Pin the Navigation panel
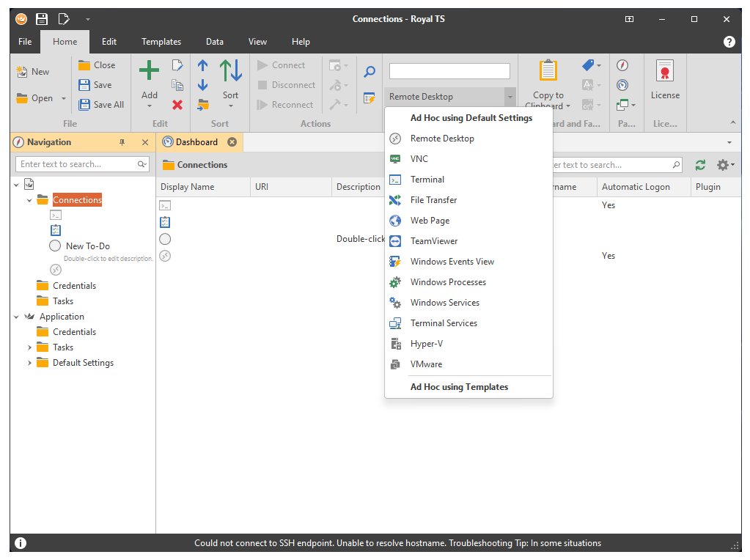The image size is (750, 560). pos(122,142)
